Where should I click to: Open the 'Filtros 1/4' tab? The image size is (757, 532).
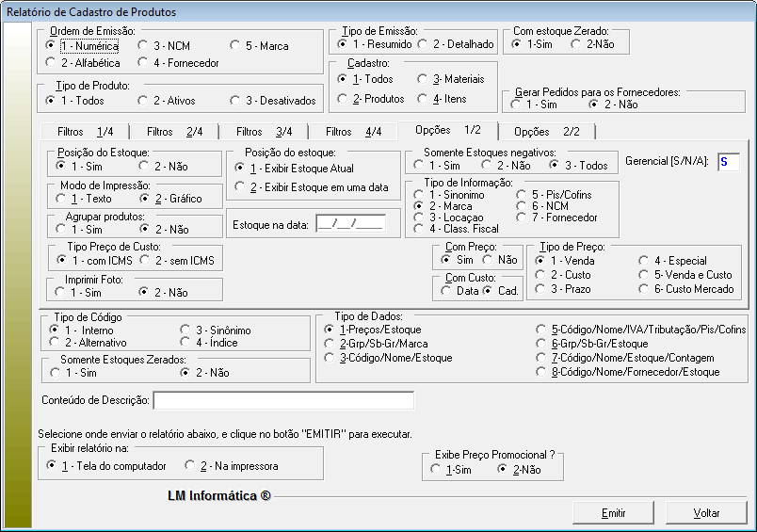[x=85, y=132]
